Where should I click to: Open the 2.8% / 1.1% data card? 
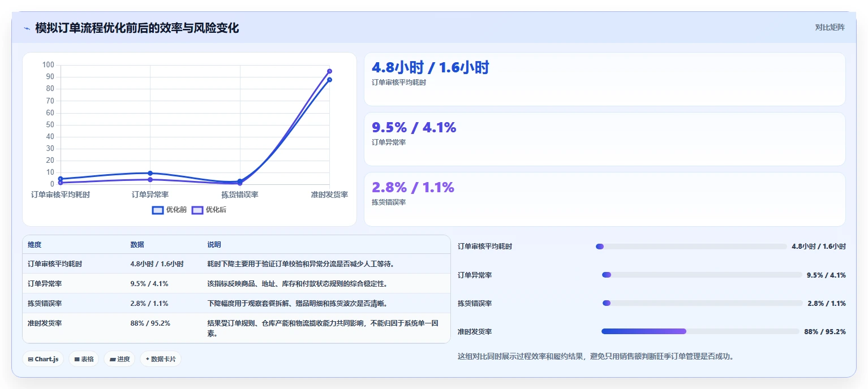click(604, 199)
